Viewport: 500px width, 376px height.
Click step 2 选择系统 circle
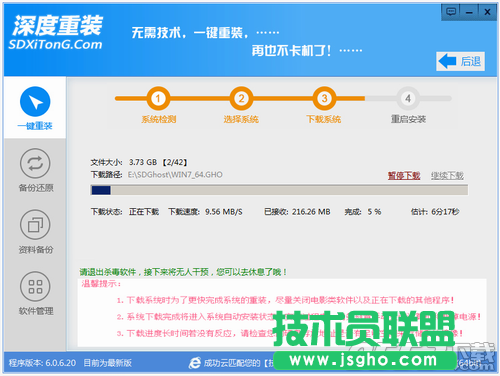241,98
